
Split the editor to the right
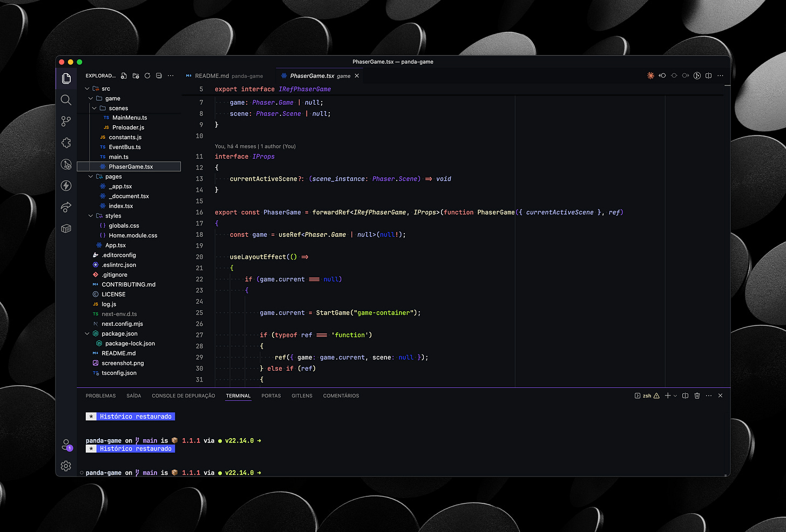tap(708, 76)
